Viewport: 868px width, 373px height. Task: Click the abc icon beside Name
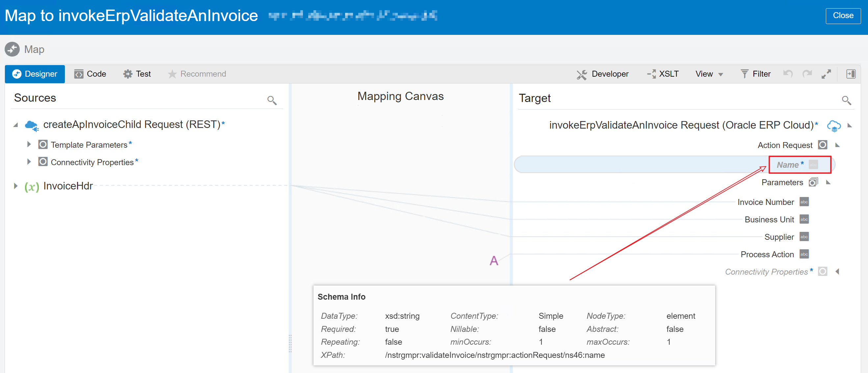813,164
